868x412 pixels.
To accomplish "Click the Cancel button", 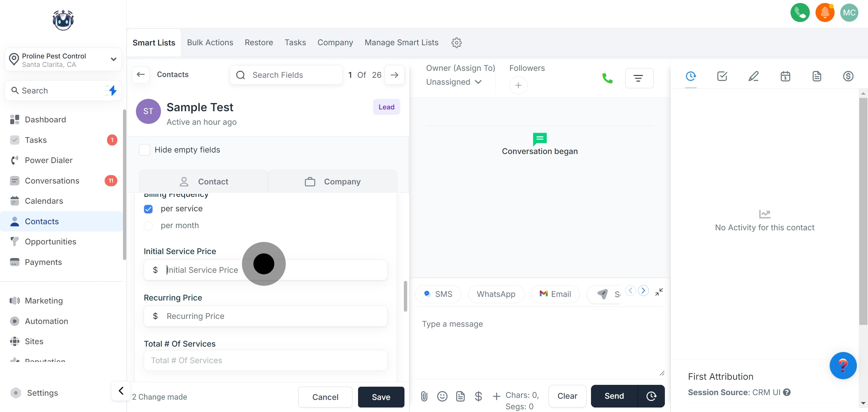I will pyautogui.click(x=325, y=397).
